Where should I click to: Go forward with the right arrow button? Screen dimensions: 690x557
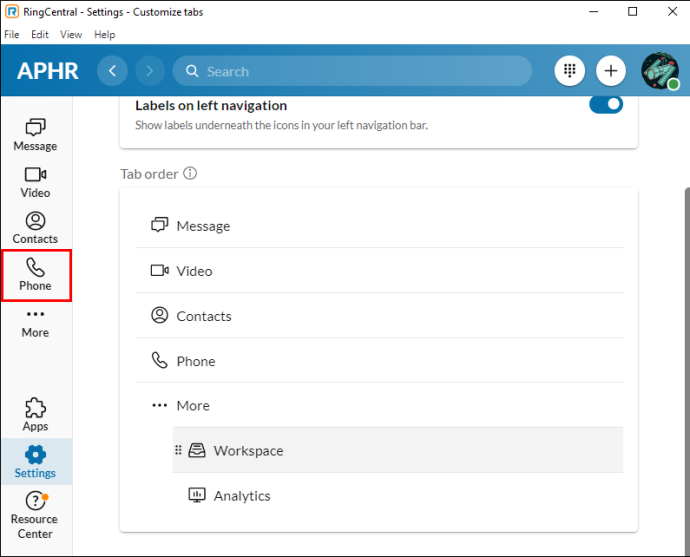150,71
